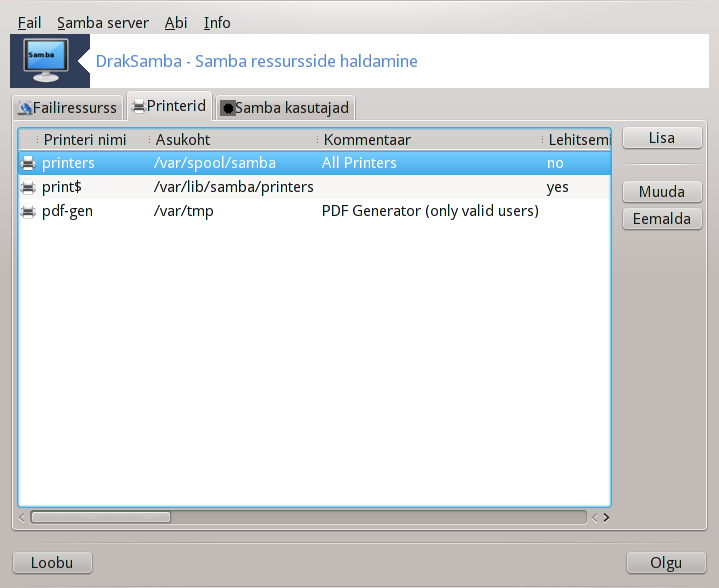The width and height of the screenshot is (719, 588).
Task: Click the horizontal scrollbar thumb
Action: [100, 517]
